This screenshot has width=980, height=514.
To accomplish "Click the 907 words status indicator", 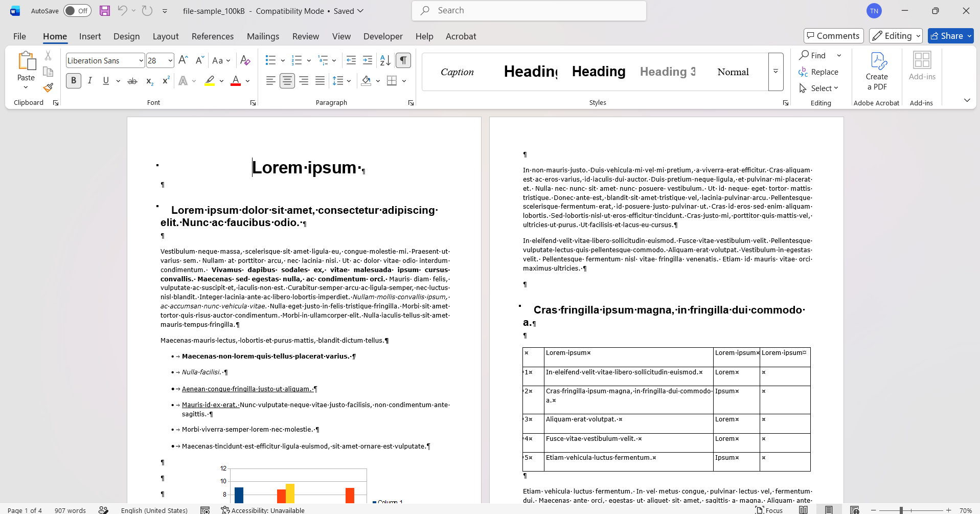I will pos(70,510).
